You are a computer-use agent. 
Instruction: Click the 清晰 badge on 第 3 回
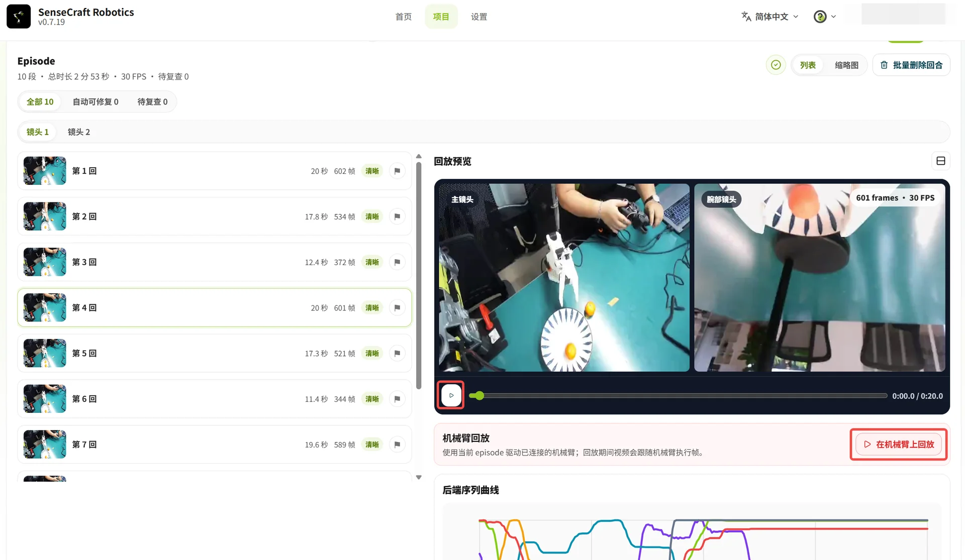372,263
